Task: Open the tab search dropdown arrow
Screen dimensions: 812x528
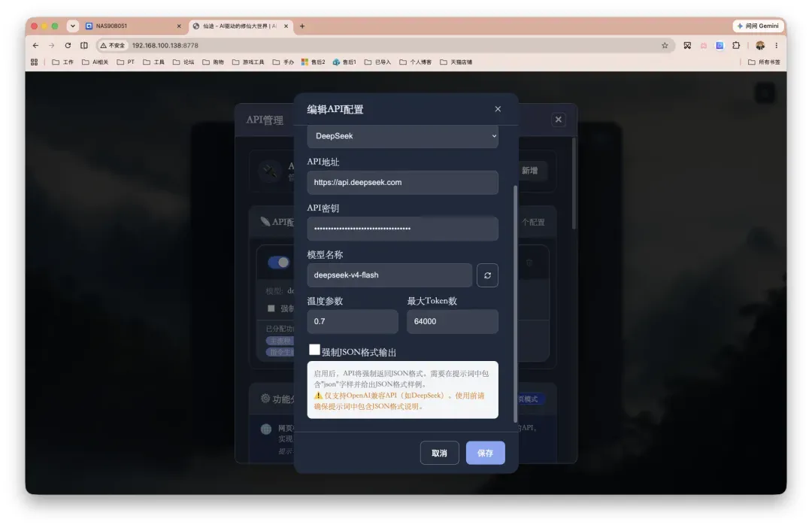Action: pos(72,26)
